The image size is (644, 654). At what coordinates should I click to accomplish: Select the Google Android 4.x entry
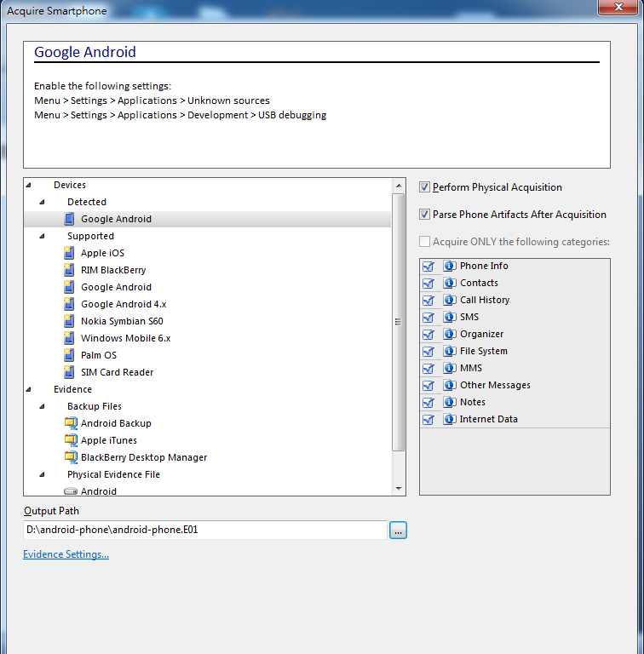pyautogui.click(x=124, y=304)
